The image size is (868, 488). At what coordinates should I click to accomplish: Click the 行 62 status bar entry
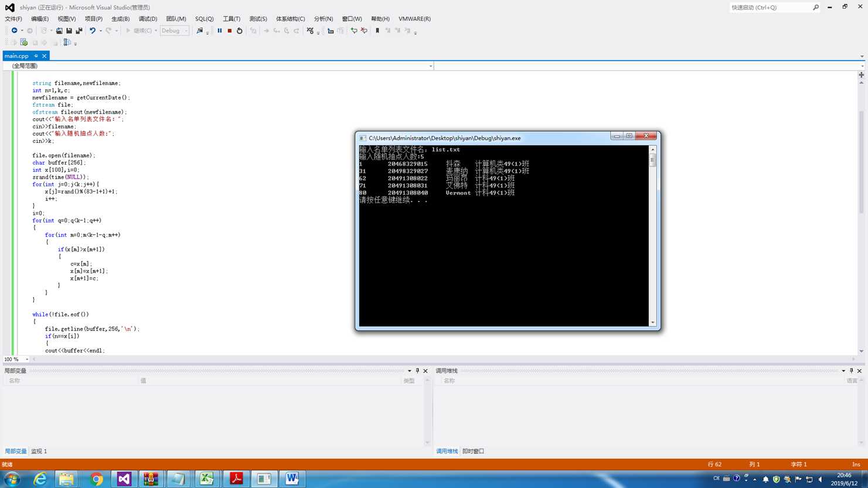pyautogui.click(x=715, y=464)
